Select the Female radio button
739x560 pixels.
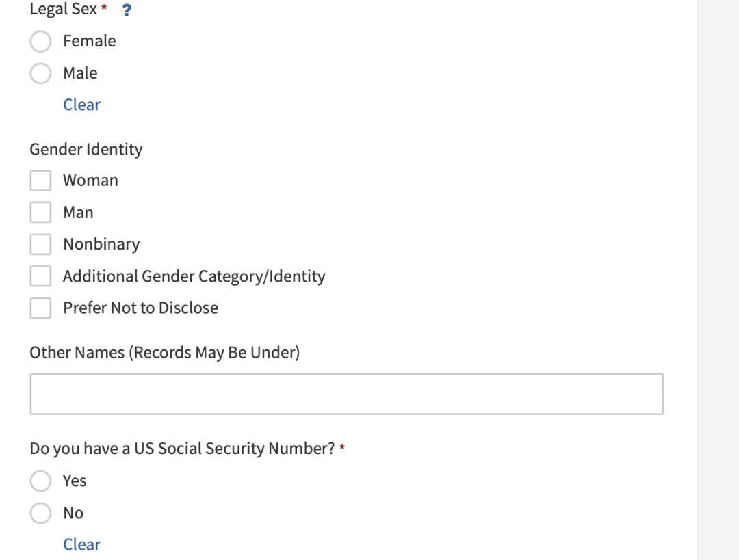(x=40, y=42)
